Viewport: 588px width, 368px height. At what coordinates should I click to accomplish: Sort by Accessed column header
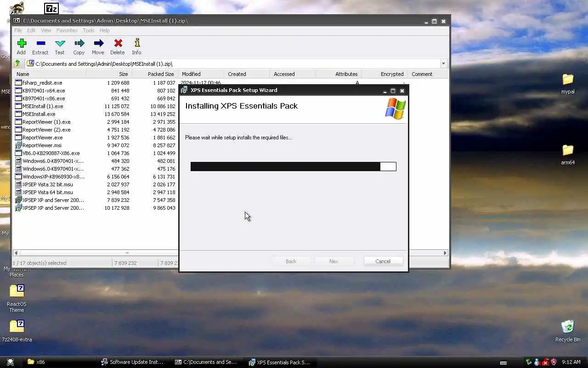293,74
